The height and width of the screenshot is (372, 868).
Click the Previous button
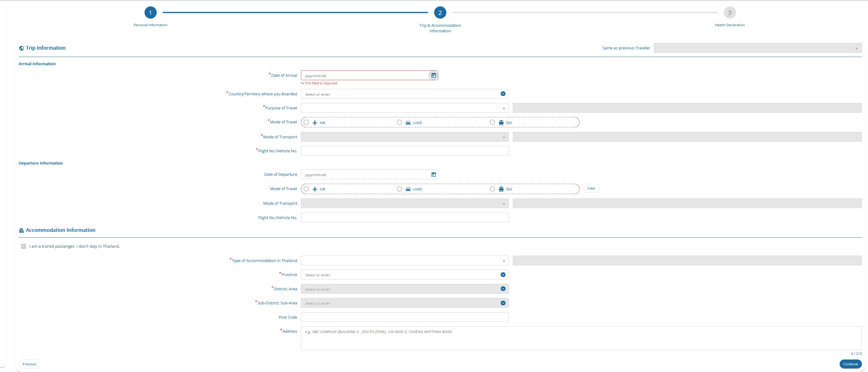click(x=29, y=364)
